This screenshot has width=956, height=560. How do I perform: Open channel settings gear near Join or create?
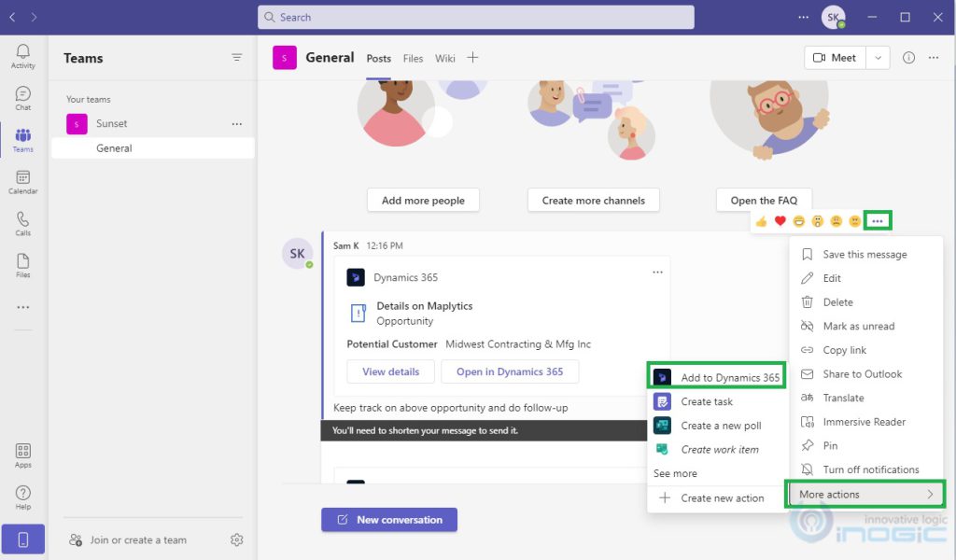click(x=237, y=539)
